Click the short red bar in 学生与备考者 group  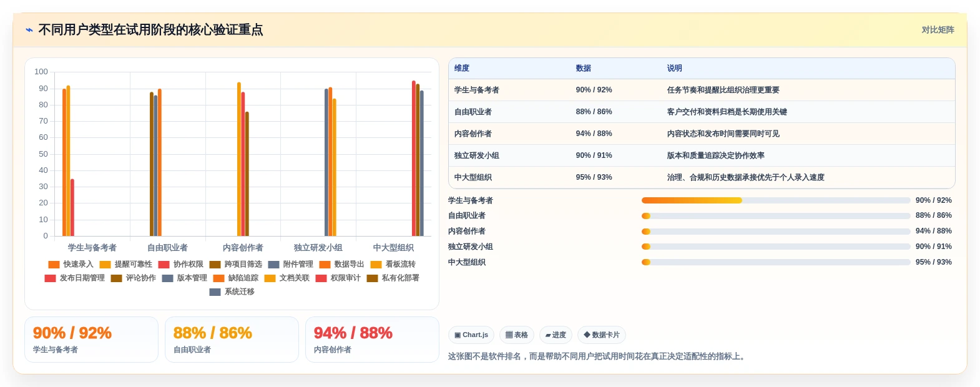point(72,207)
